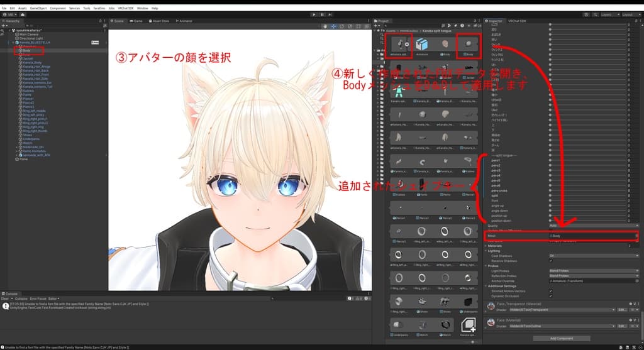This screenshot has height=350, width=644.
Task: Collapse the Kanata_BLUESTELLA hierarchy object
Action: tap(13, 42)
